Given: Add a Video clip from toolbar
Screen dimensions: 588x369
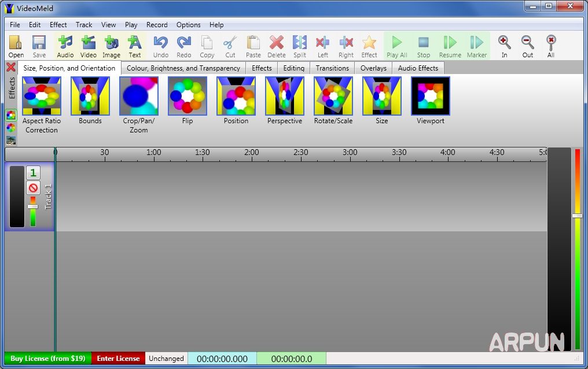Looking at the screenshot, I should 88,46.
